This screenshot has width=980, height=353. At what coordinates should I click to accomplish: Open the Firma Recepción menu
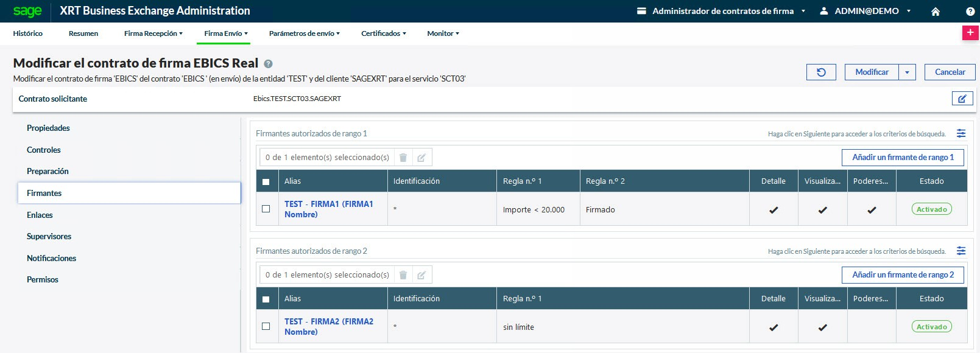[153, 33]
